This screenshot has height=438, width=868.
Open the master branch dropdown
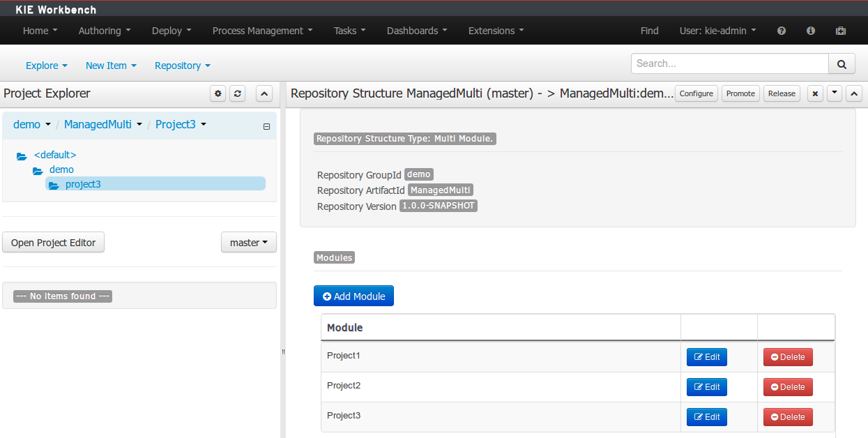tap(248, 242)
